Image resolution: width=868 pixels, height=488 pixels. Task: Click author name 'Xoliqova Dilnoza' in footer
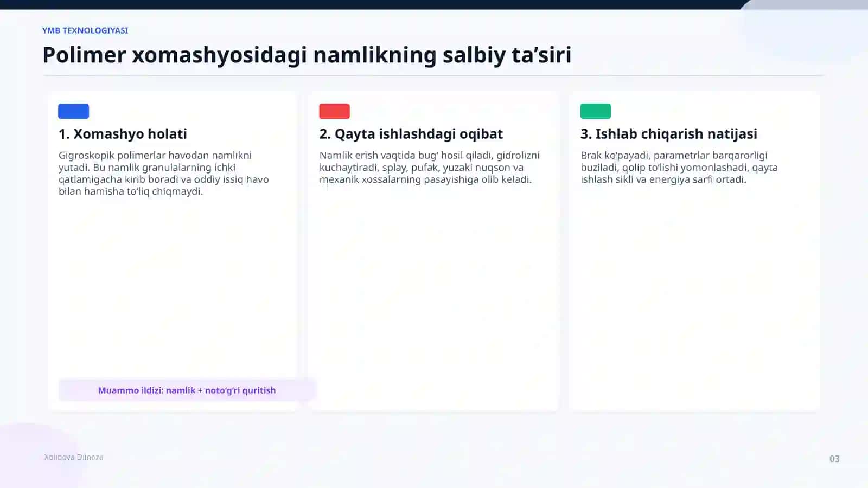pos(74,457)
